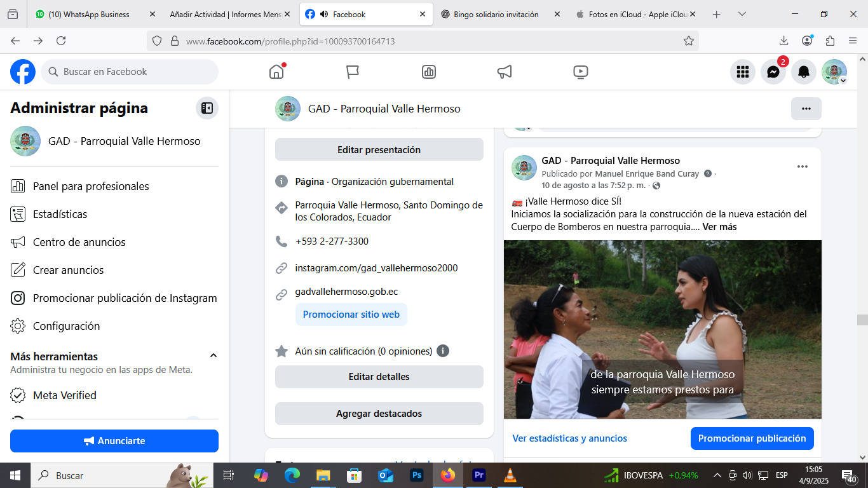Collapse the Más herramientas section
The height and width of the screenshot is (488, 868).
click(214, 356)
